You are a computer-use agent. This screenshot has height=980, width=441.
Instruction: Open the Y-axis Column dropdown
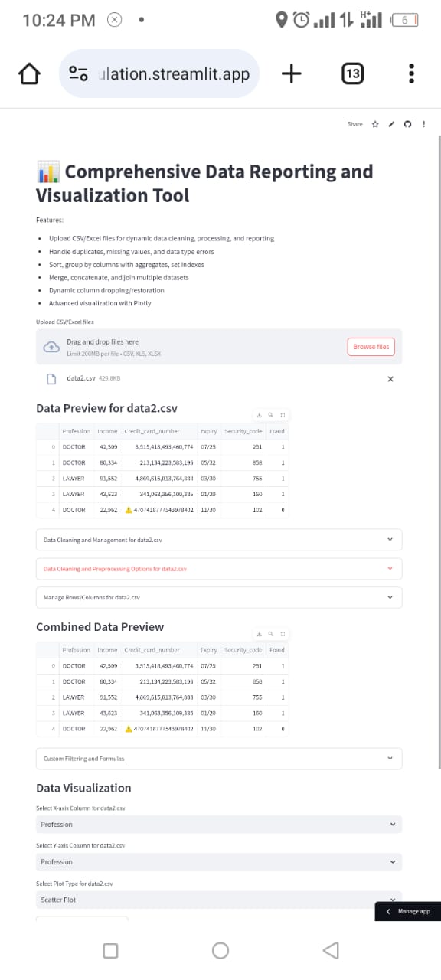pyautogui.click(x=219, y=862)
